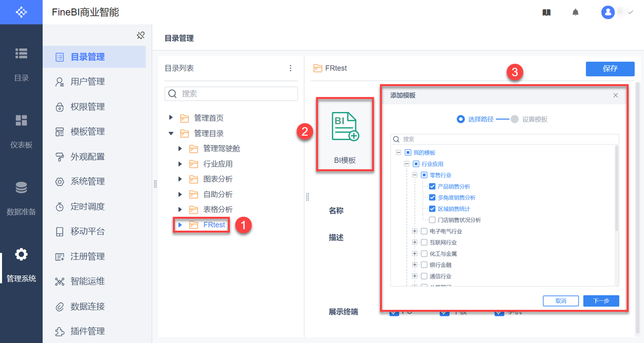Expand the 自助分析 folder
The width and height of the screenshot is (644, 343).
point(180,195)
